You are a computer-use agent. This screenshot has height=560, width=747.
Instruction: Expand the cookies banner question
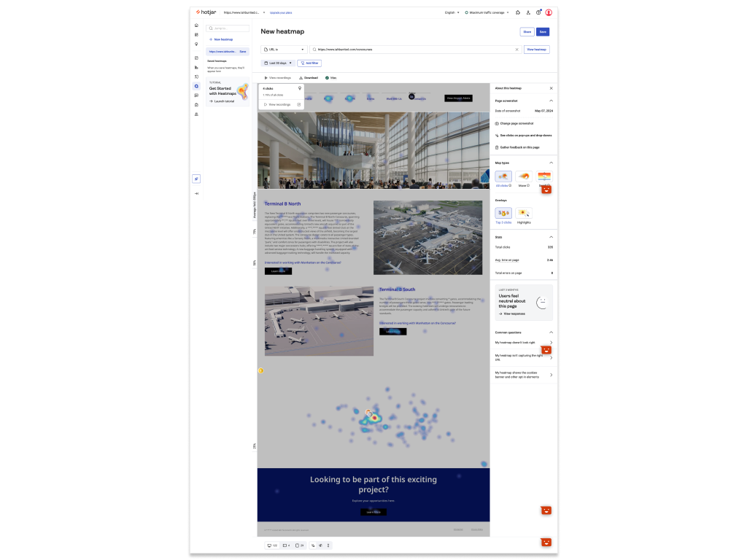click(524, 375)
